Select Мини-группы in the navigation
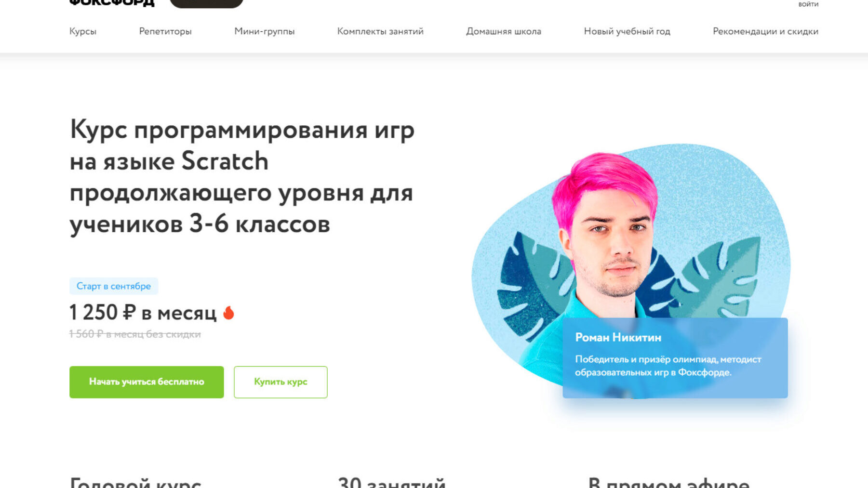Screen dimensions: 868x488 (x=265, y=31)
